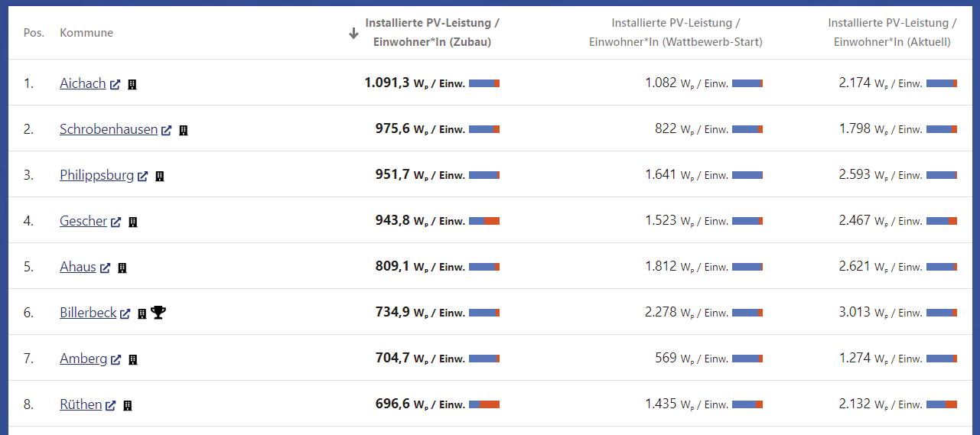Sort by Kommune column header
980x435 pixels.
(x=86, y=33)
